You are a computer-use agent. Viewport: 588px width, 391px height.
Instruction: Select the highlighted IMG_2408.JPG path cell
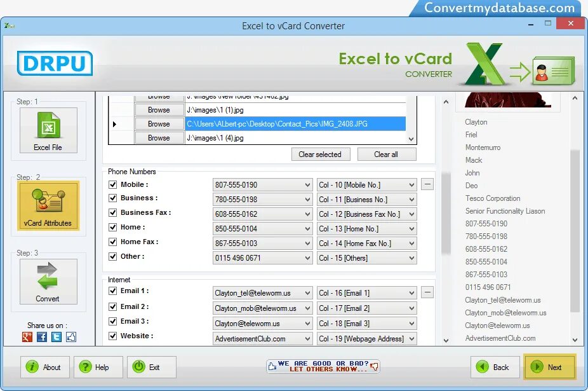[x=295, y=124]
